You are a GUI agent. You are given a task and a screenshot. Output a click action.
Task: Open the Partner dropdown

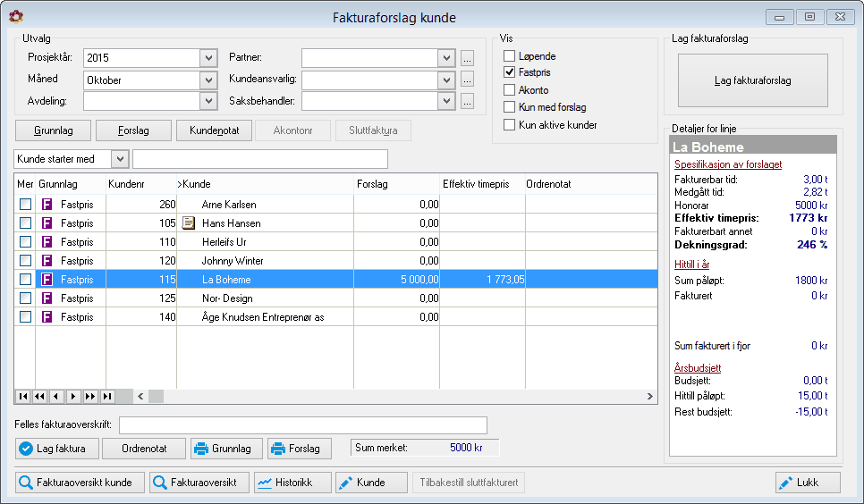(446, 58)
